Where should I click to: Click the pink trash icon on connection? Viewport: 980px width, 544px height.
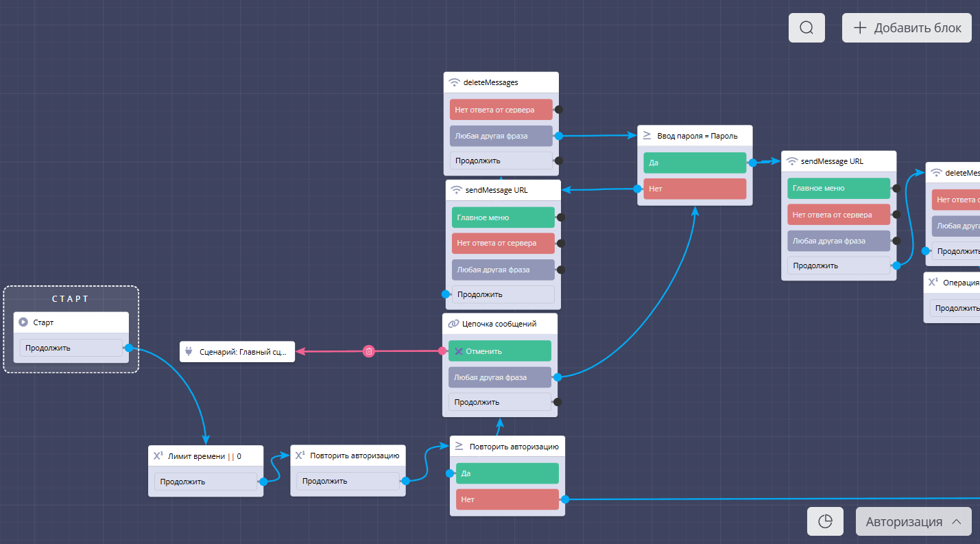coord(369,351)
